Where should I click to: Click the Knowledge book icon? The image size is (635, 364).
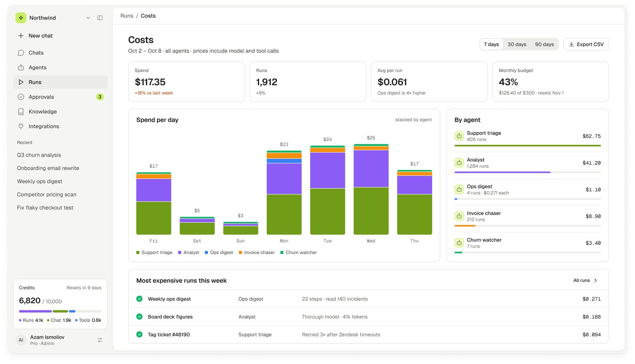click(x=21, y=112)
